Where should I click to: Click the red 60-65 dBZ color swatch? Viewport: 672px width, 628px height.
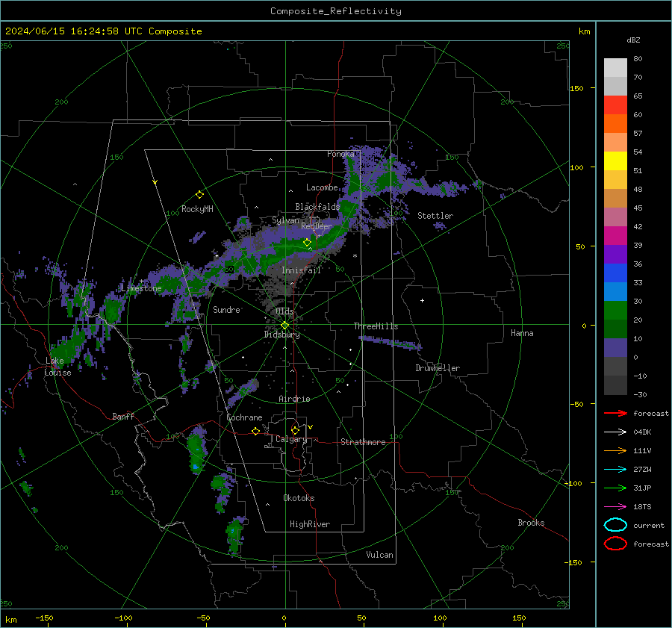pos(615,105)
